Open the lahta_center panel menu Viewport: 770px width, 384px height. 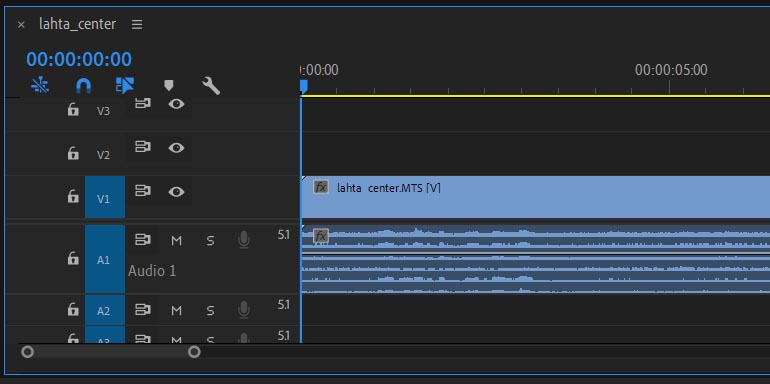click(x=137, y=25)
